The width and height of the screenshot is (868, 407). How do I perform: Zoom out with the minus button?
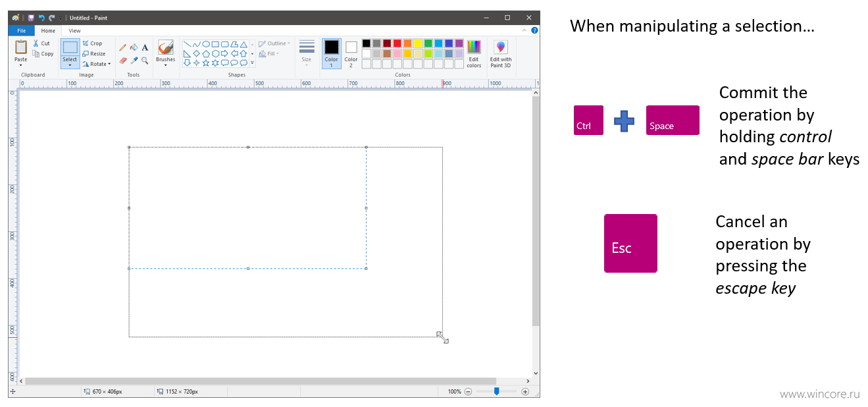[x=468, y=391]
